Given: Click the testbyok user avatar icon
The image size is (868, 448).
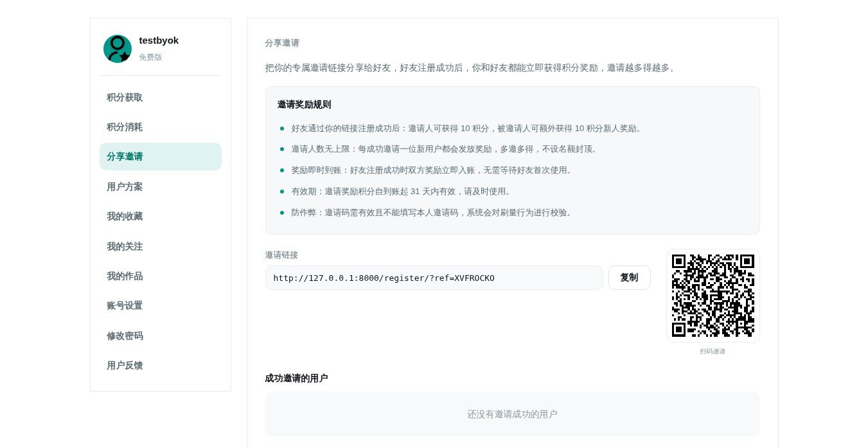Looking at the screenshot, I should tap(118, 49).
